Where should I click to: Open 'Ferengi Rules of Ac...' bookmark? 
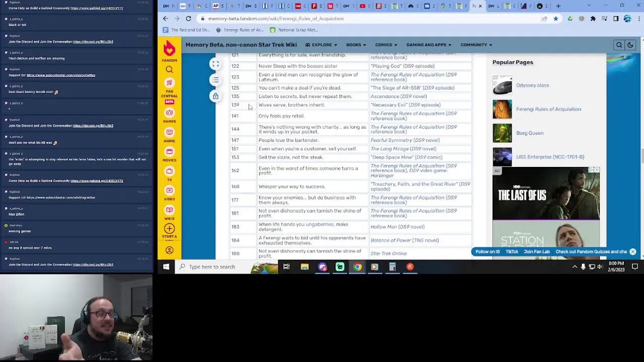tap(240, 30)
